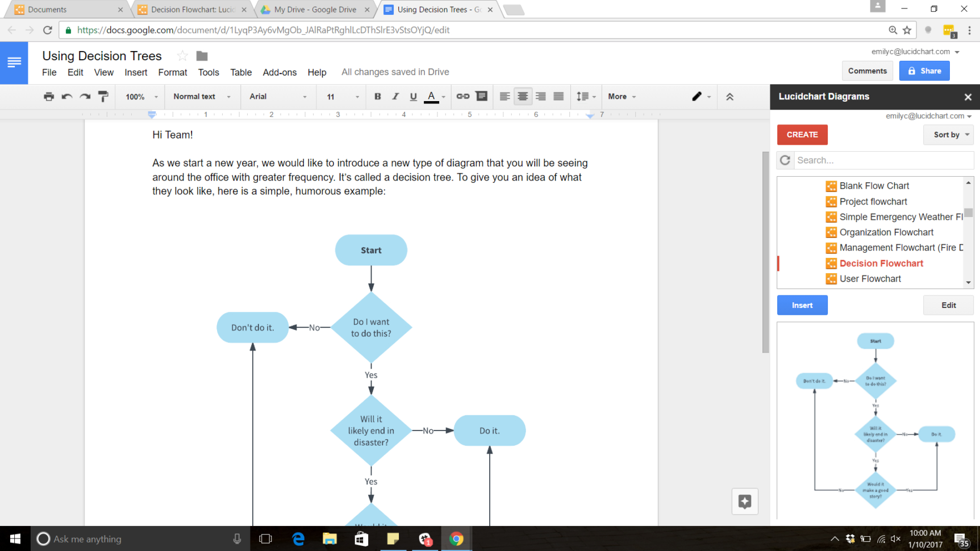The width and height of the screenshot is (980, 551).
Task: Apply italic formatting
Action: pyautogui.click(x=395, y=97)
